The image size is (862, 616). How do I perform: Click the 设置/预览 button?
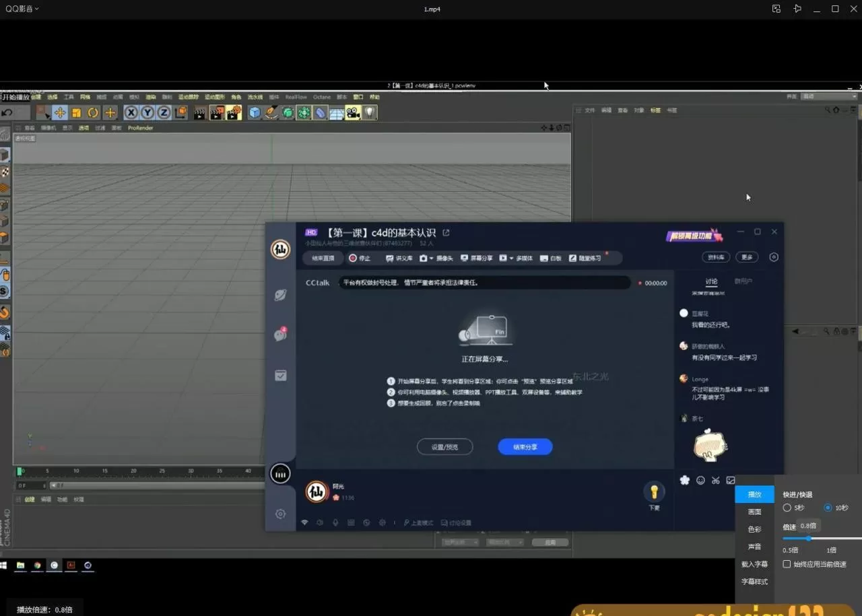[444, 446]
